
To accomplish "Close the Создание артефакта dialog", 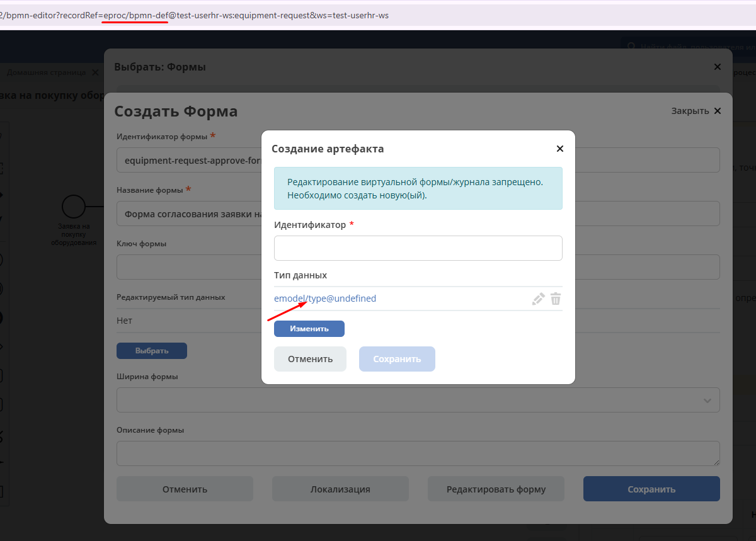I will tap(559, 149).
